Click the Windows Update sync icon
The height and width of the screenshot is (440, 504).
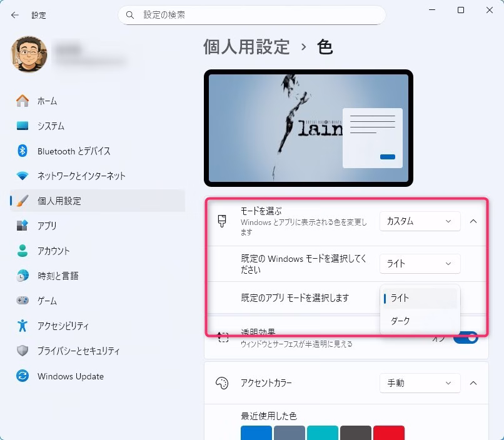[23, 376]
